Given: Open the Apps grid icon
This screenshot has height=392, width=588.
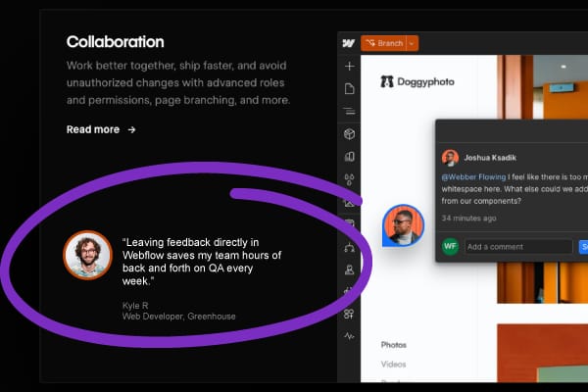Looking at the screenshot, I should 349,314.
